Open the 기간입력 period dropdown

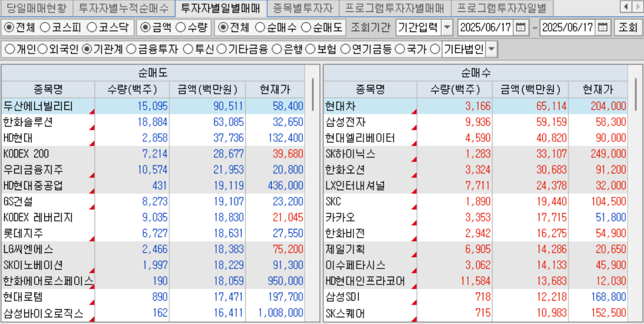(447, 27)
